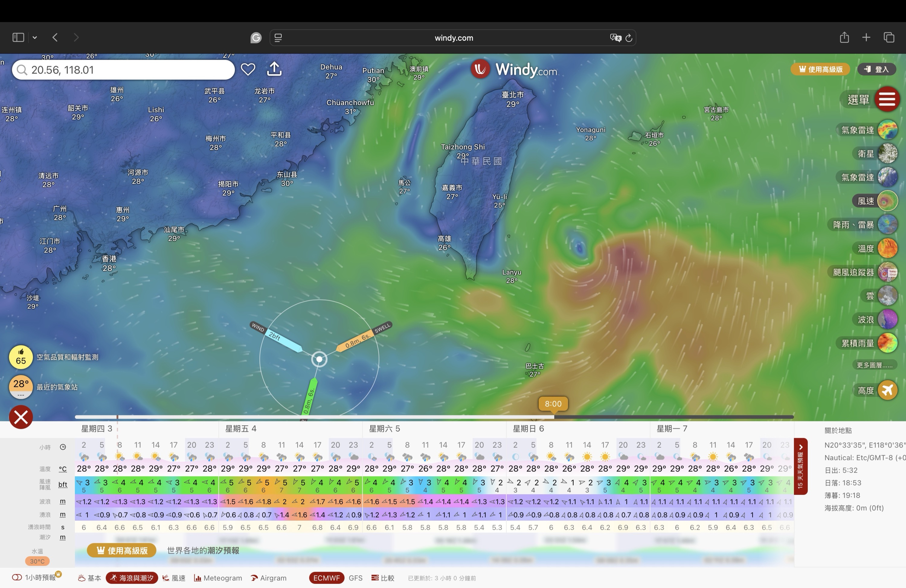This screenshot has width=906, height=588.
Task: Select the rain and thunder layer icon
Action: coord(887,225)
